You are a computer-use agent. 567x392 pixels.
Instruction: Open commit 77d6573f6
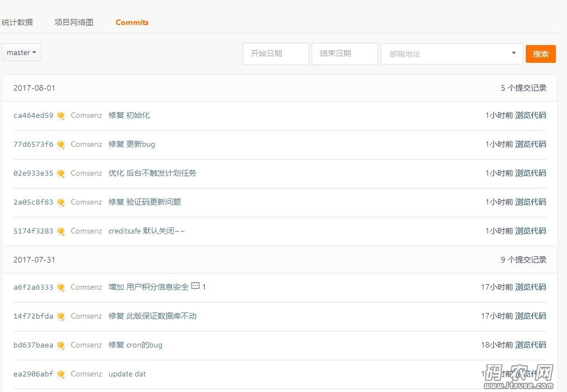tap(33, 144)
